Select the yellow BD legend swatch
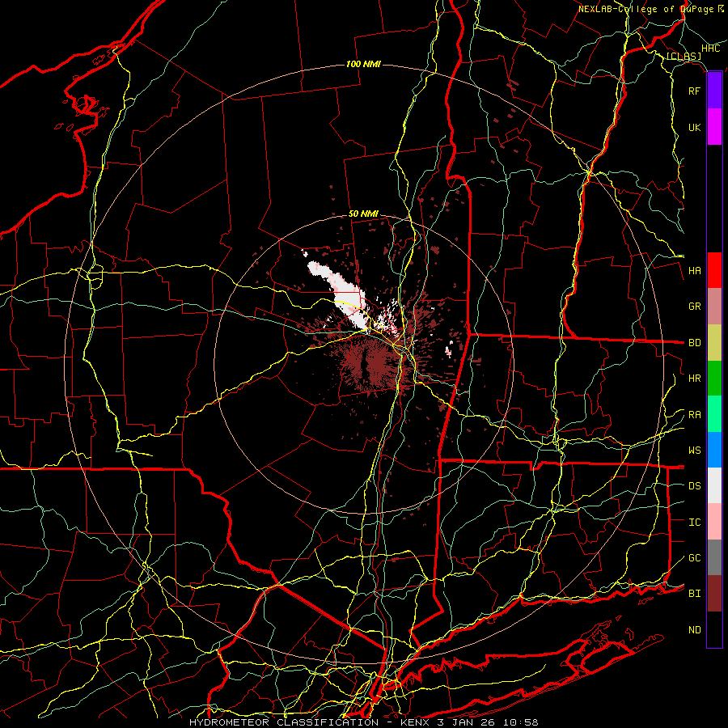This screenshot has height=728, width=728. pyautogui.click(x=714, y=343)
